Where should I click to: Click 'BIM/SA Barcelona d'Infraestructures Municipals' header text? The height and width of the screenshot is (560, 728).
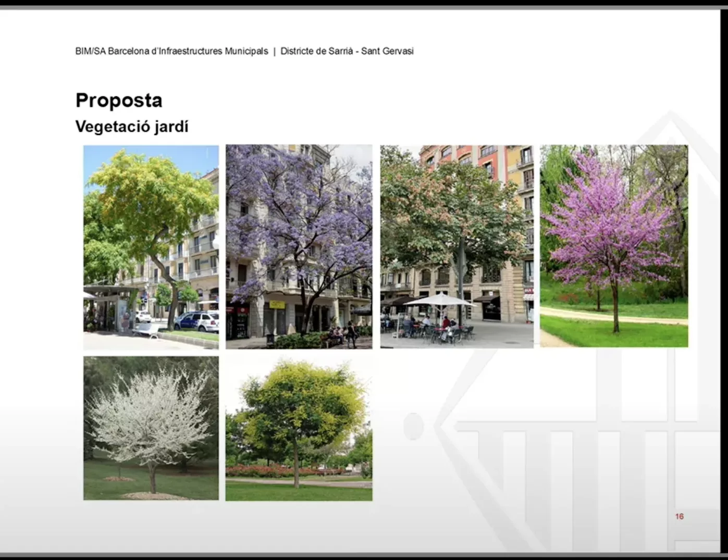(171, 51)
